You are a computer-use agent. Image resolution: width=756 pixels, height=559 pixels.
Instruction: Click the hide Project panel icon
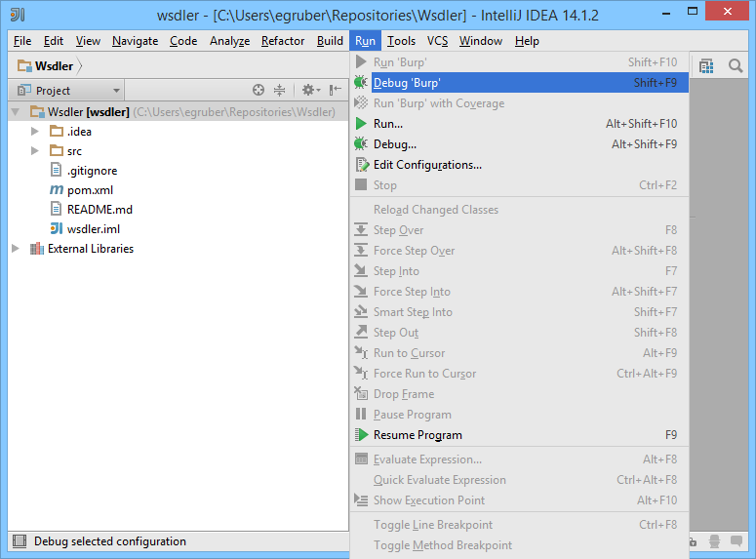[336, 90]
